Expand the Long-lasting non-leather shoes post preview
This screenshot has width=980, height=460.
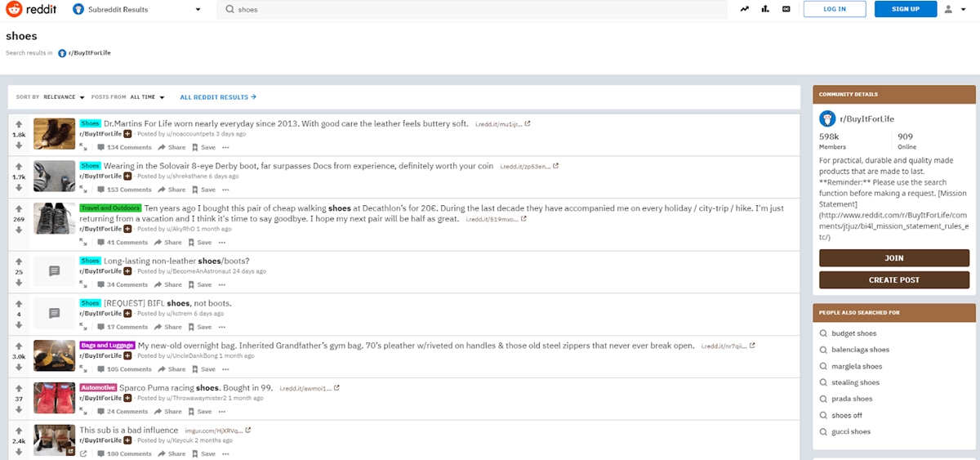[83, 285]
